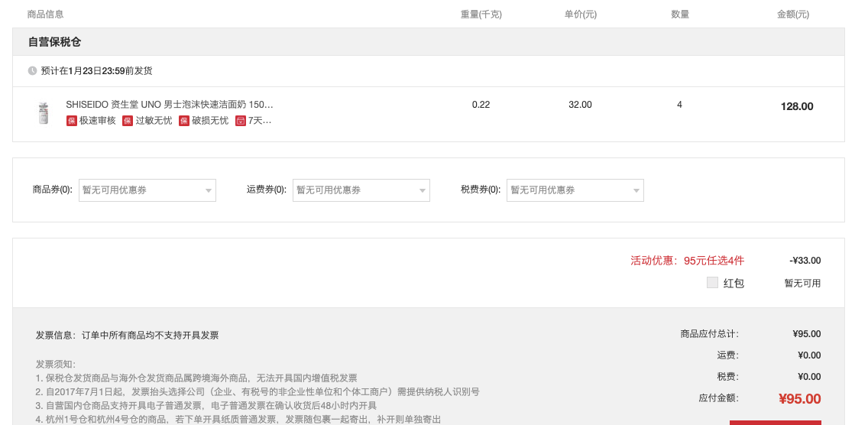
Task: Click the 发票须知 heading
Action: (x=55, y=364)
